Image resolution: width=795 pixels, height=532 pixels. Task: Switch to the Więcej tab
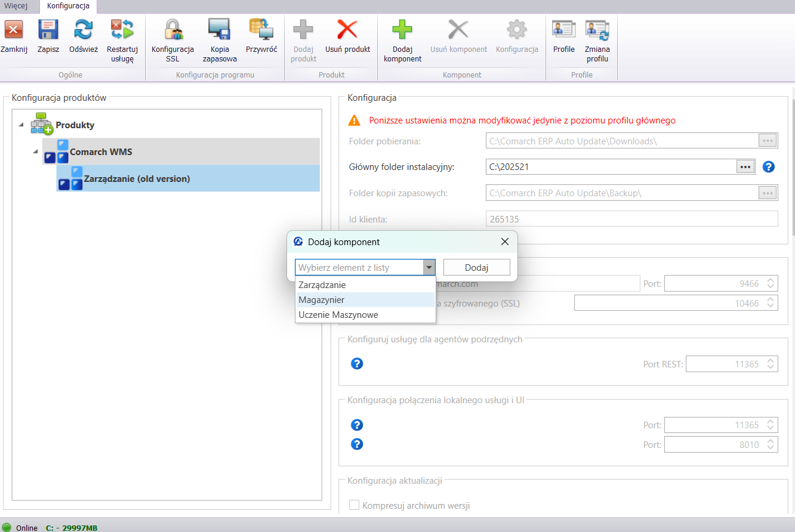pyautogui.click(x=16, y=6)
